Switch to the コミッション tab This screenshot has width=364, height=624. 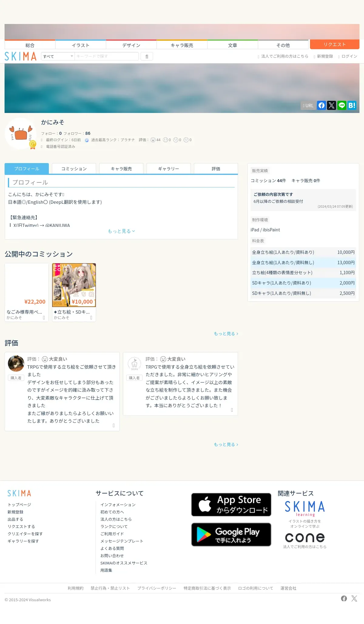pyautogui.click(x=74, y=169)
